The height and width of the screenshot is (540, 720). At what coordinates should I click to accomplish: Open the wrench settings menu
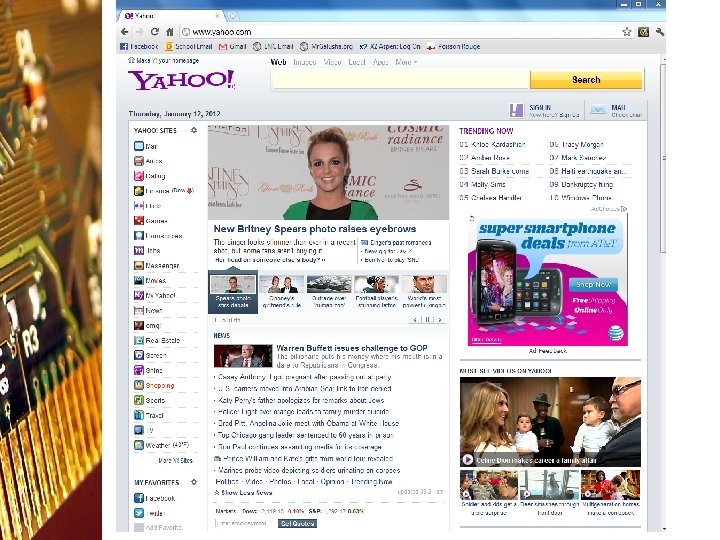660,32
